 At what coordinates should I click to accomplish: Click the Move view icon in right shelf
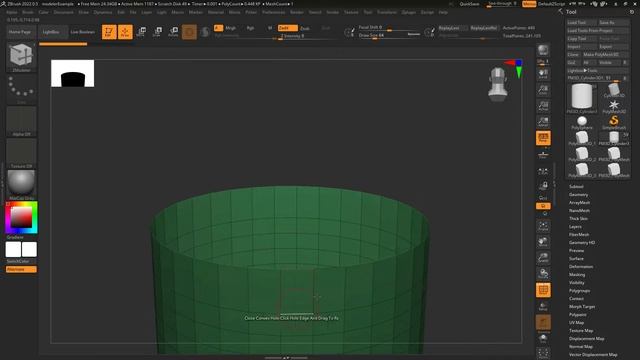[543, 242]
